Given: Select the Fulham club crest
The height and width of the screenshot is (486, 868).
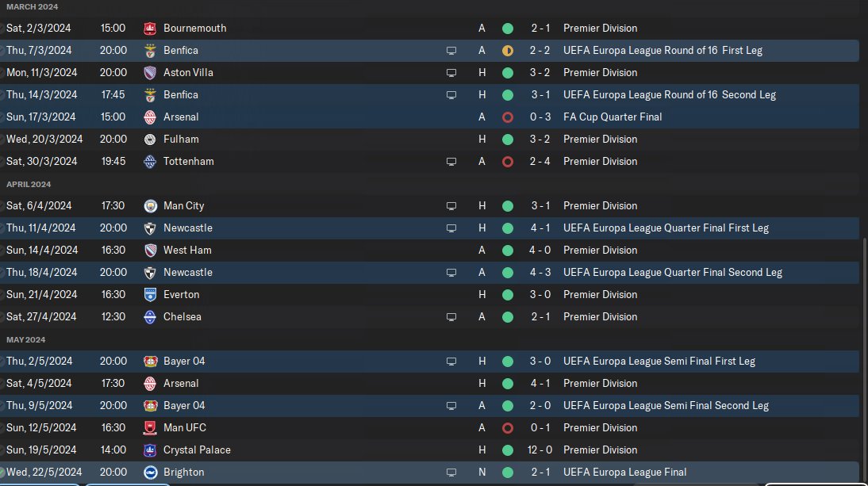Looking at the screenshot, I should (x=150, y=139).
